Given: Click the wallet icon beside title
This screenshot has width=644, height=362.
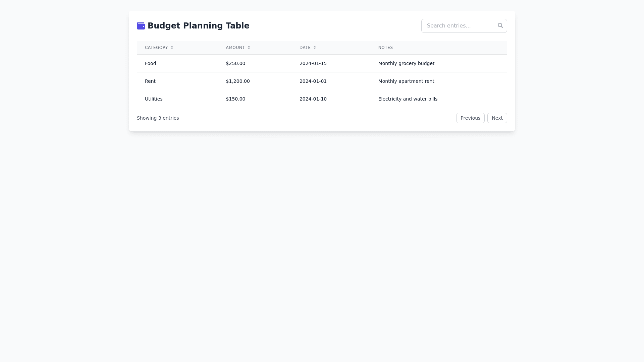Looking at the screenshot, I should (x=141, y=26).
